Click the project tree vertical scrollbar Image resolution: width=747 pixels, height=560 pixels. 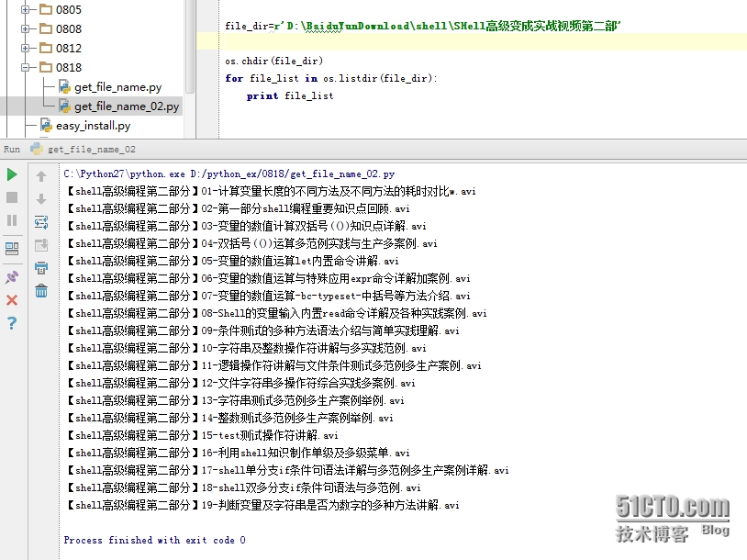click(190, 47)
